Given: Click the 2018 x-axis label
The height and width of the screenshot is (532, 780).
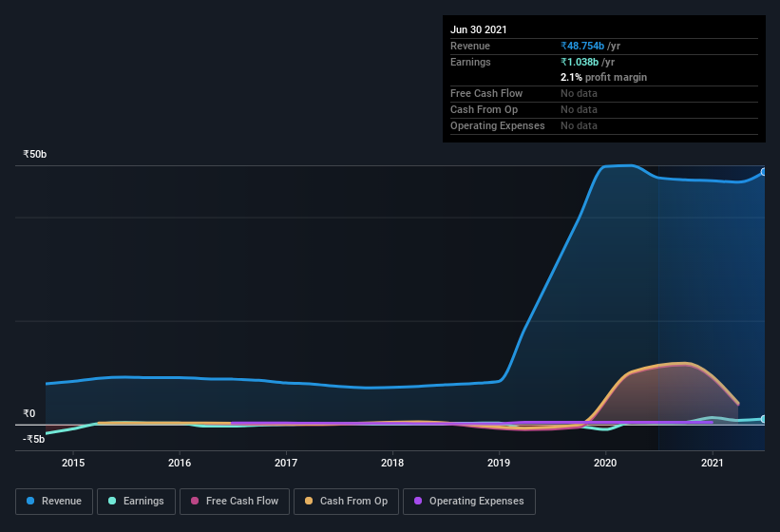Looking at the screenshot, I should tap(392, 463).
